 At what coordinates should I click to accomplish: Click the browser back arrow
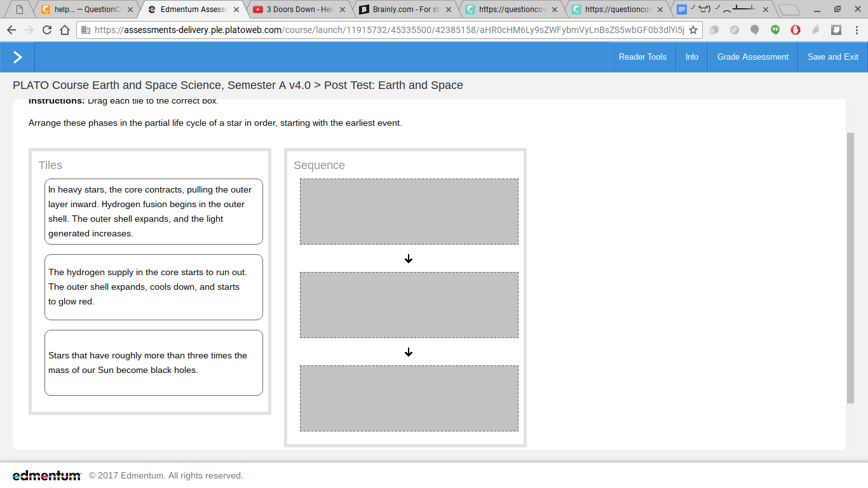tap(11, 30)
